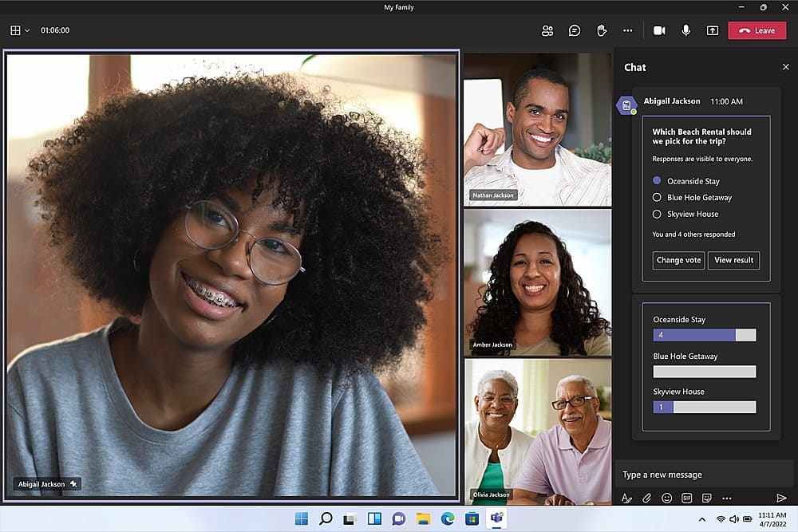Select the Blue Hole Getaway poll option

tap(656, 197)
